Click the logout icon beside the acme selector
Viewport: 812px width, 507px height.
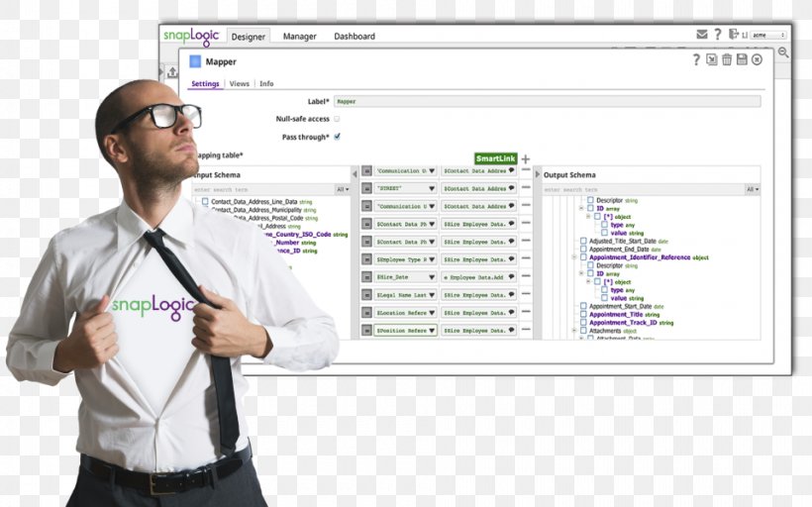point(734,35)
